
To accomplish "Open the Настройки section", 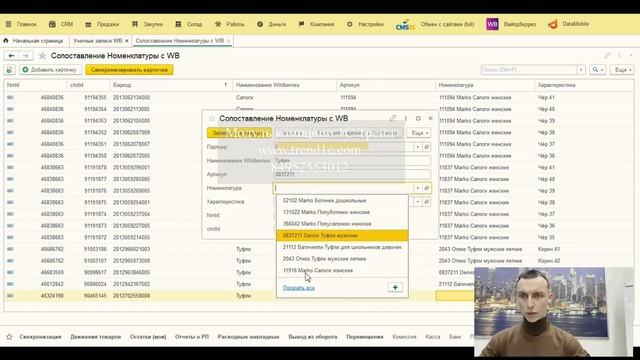I will point(365,24).
